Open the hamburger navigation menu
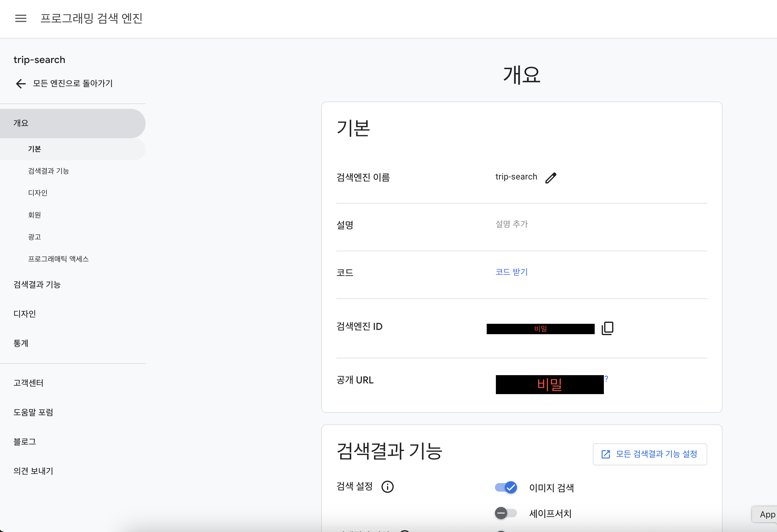Screen dimensions: 777x532 [x=21, y=18]
